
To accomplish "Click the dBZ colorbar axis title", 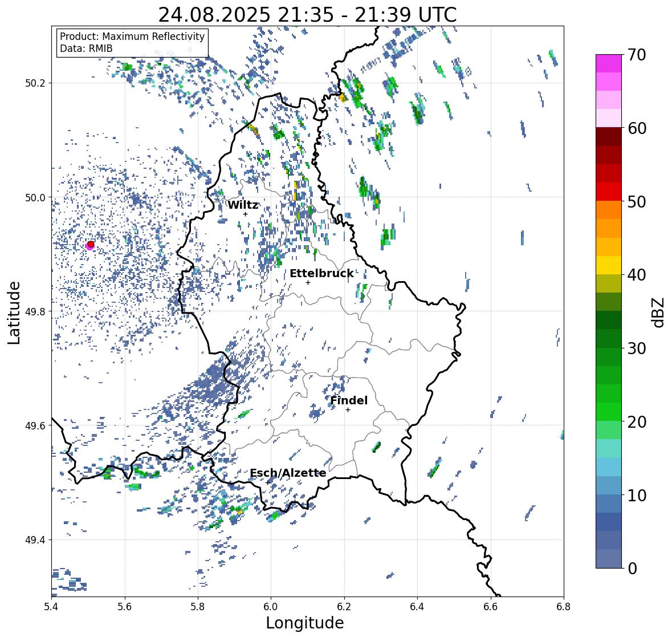I will tap(659, 312).
